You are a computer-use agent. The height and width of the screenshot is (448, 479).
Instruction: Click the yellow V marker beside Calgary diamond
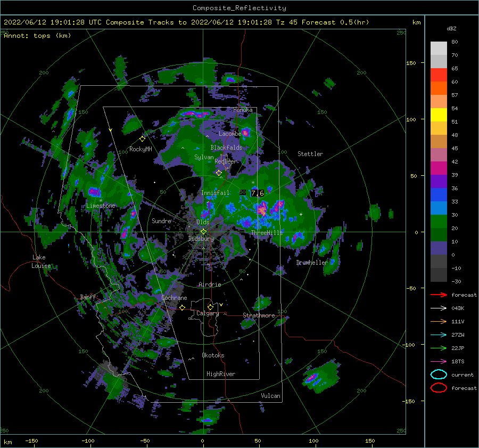coord(221,305)
